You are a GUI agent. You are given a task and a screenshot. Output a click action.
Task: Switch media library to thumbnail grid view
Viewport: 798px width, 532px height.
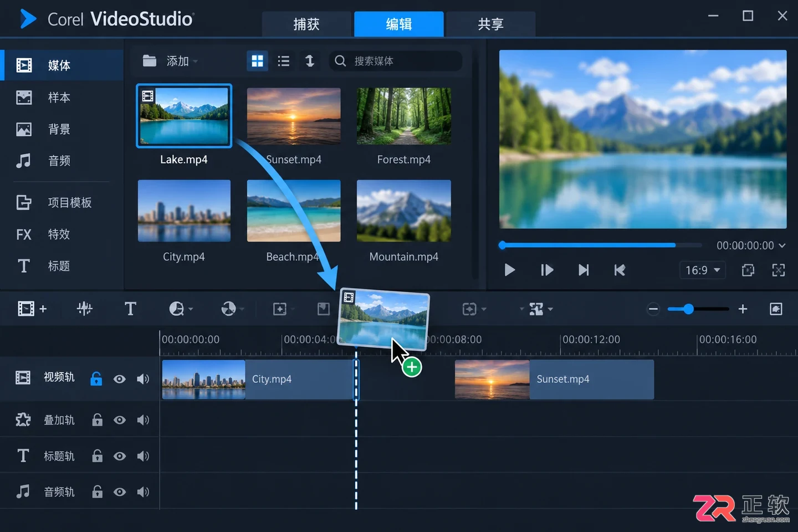pyautogui.click(x=257, y=61)
